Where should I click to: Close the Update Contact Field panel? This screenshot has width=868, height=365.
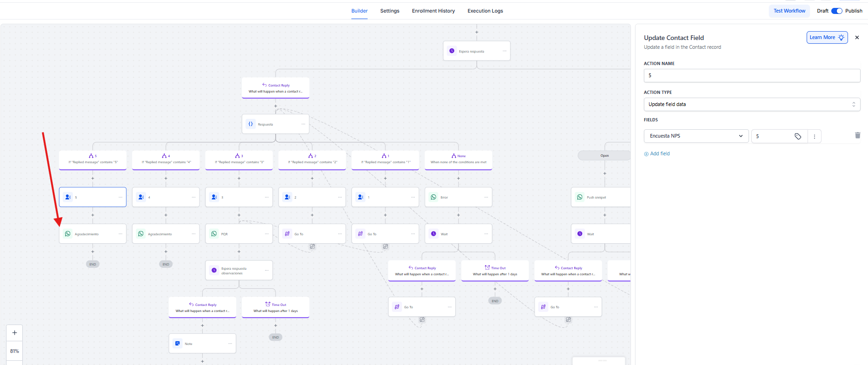point(857,38)
